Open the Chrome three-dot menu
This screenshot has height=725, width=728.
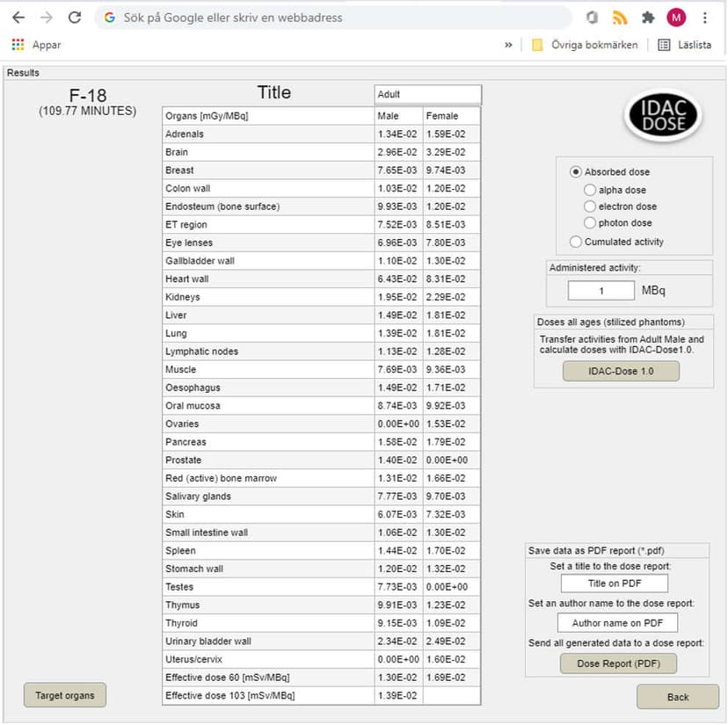click(x=705, y=18)
